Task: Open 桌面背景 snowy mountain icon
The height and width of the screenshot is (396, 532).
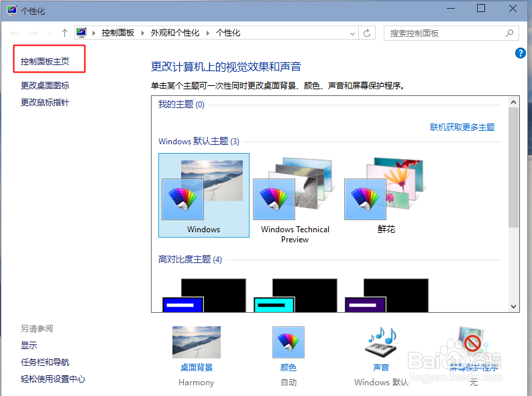Action: [197, 342]
